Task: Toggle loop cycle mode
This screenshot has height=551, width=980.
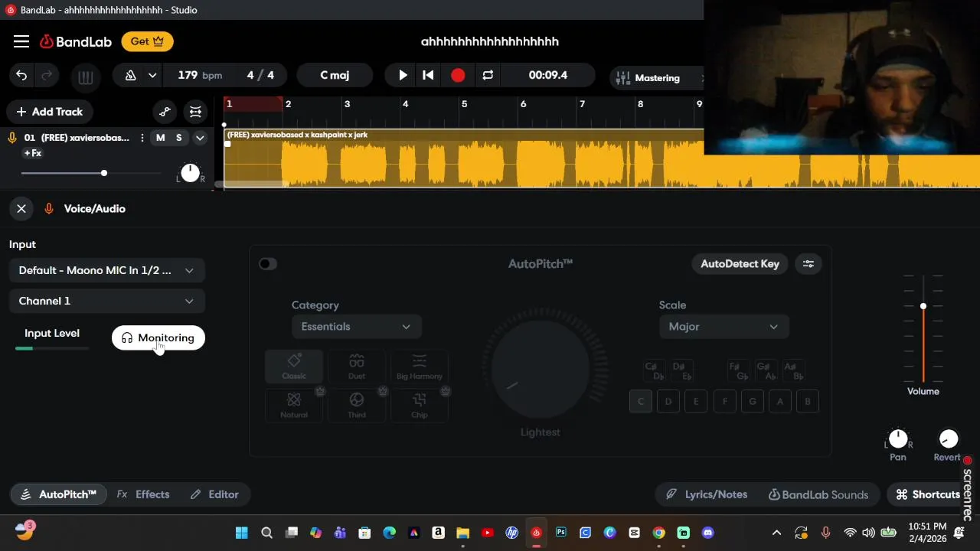Action: click(x=488, y=75)
